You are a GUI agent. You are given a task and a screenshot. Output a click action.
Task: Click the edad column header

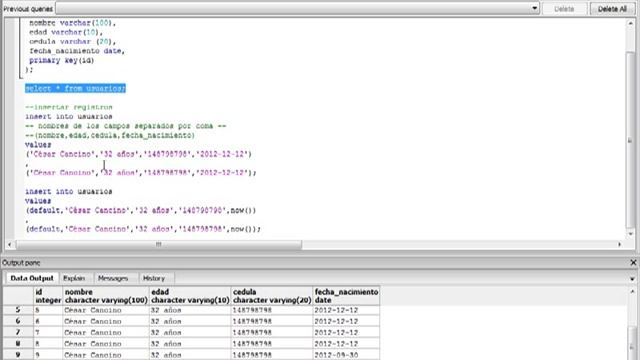click(190, 296)
